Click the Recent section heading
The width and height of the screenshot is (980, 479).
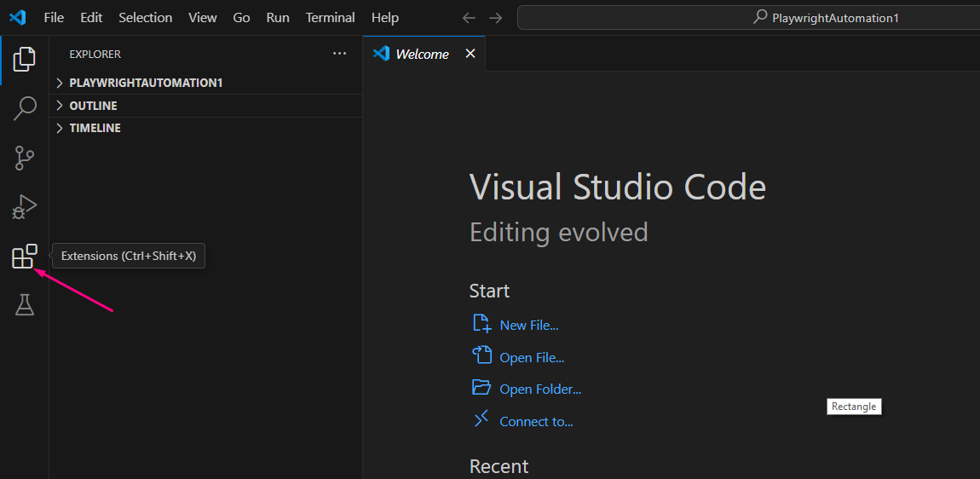tap(499, 466)
